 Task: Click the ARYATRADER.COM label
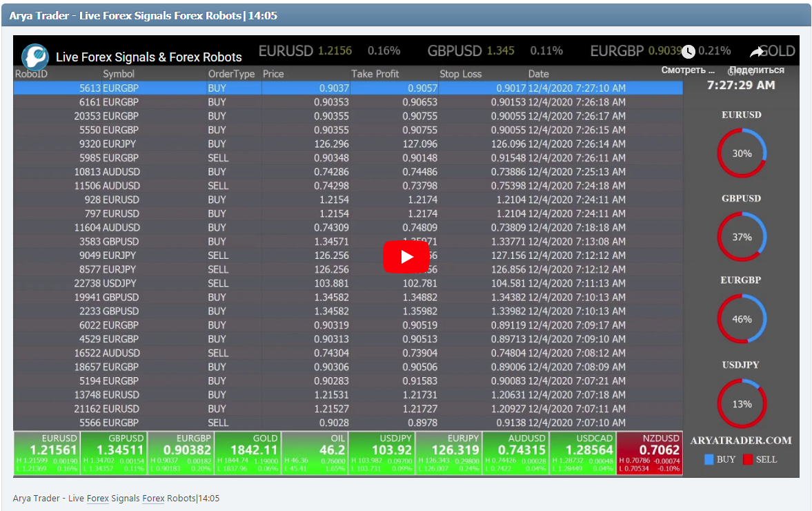point(741,439)
